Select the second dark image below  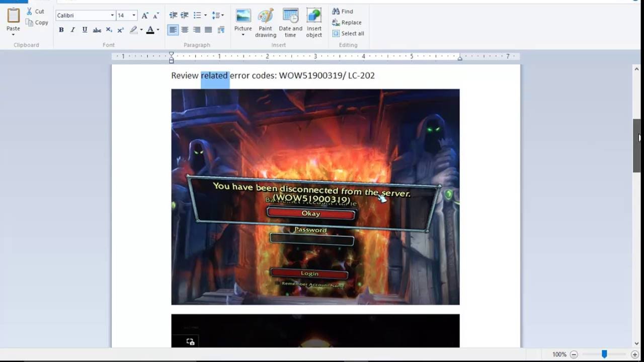pyautogui.click(x=315, y=330)
